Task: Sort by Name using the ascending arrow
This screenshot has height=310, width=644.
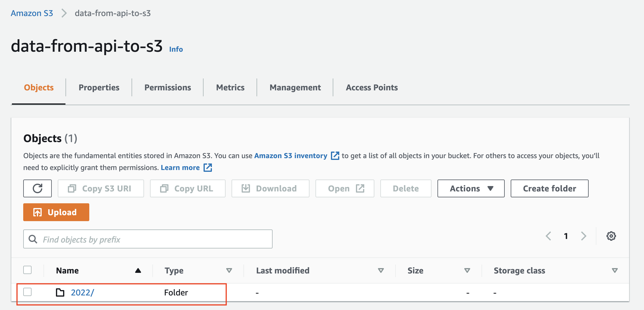Action: click(138, 270)
